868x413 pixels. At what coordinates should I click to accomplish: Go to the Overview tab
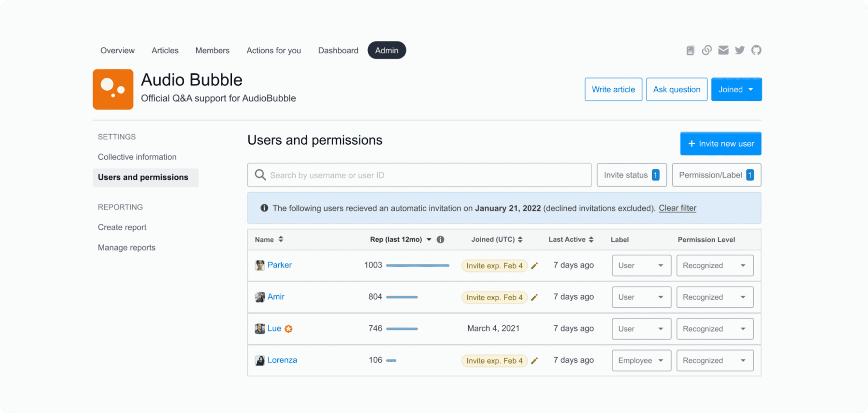pyautogui.click(x=117, y=50)
